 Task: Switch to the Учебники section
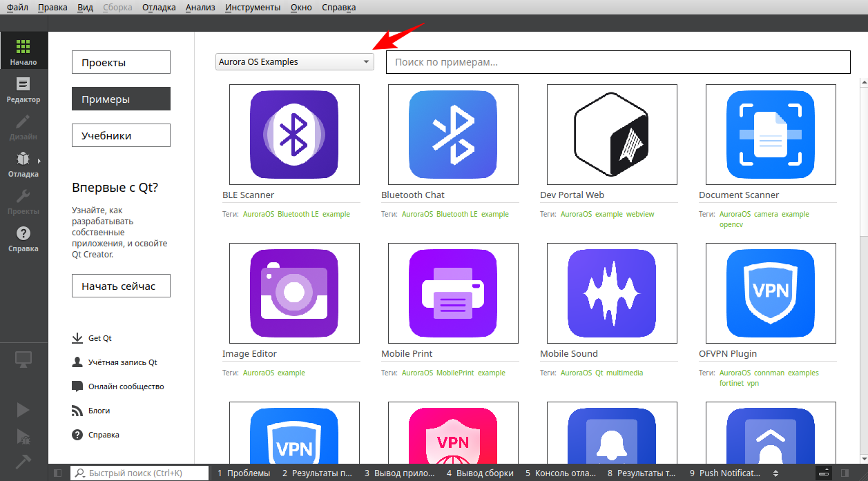click(x=121, y=135)
